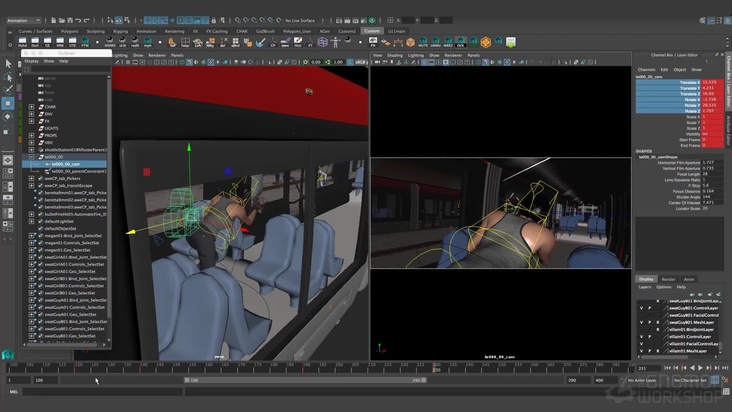Select Translate X channel label
This screenshot has height=412, width=732.
(x=688, y=82)
